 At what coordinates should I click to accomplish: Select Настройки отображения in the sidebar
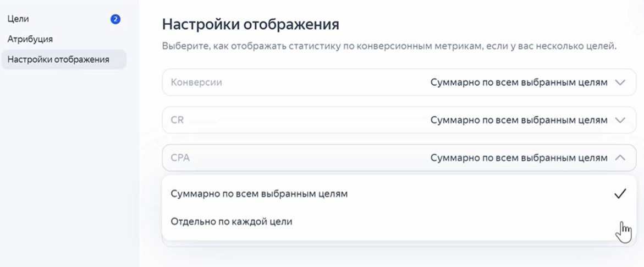[58, 59]
